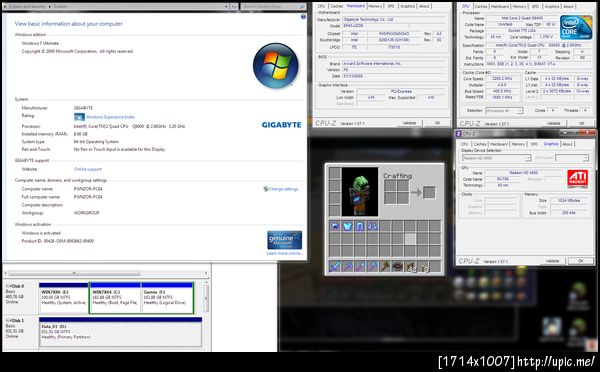Select the diamond helmet in Minecraft inventory
Viewport: 600px width, 372px height.
[335, 226]
